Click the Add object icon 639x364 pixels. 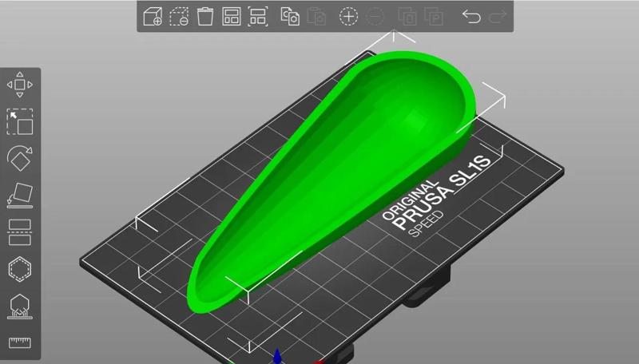(x=153, y=17)
